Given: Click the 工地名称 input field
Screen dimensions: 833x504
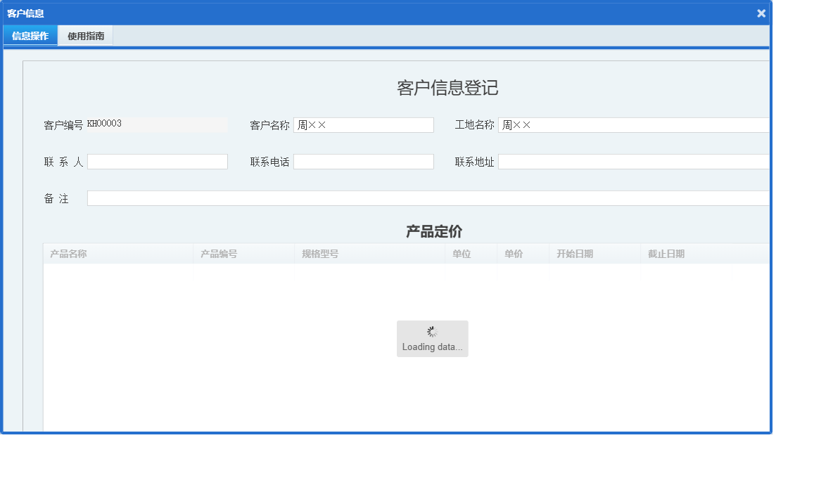Looking at the screenshot, I should click(x=633, y=124).
